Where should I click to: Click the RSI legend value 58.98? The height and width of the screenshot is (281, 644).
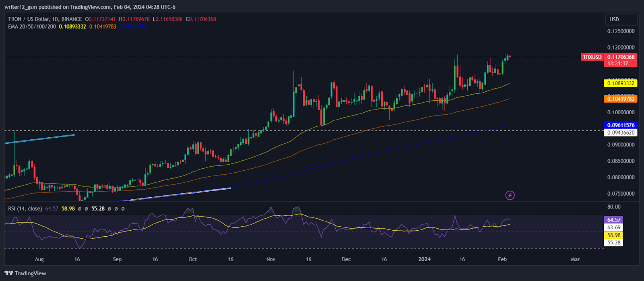tap(68, 209)
